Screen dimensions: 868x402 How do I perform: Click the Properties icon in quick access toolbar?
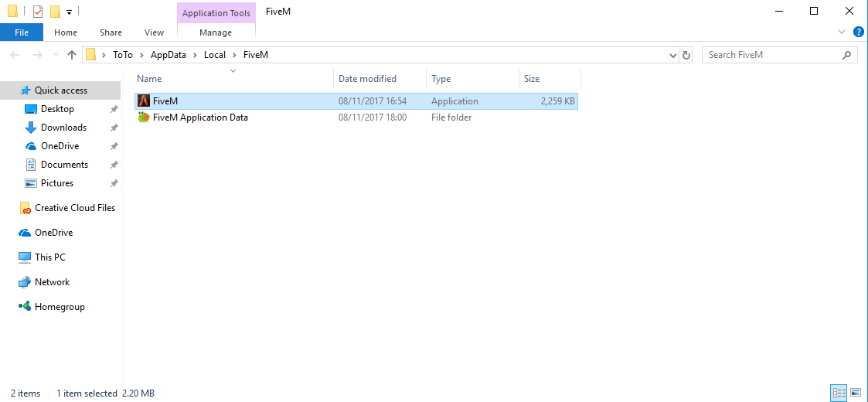(38, 12)
